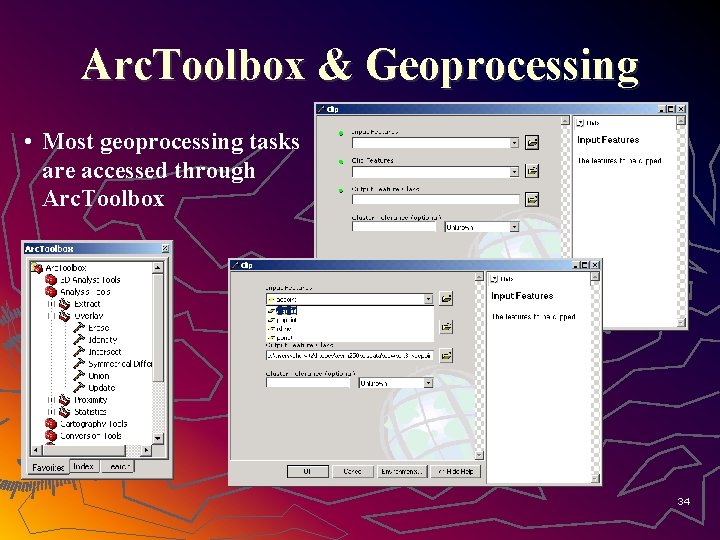Open the 3D Analyst Tools toolbox icon
720x540 pixels.
click(x=51, y=280)
